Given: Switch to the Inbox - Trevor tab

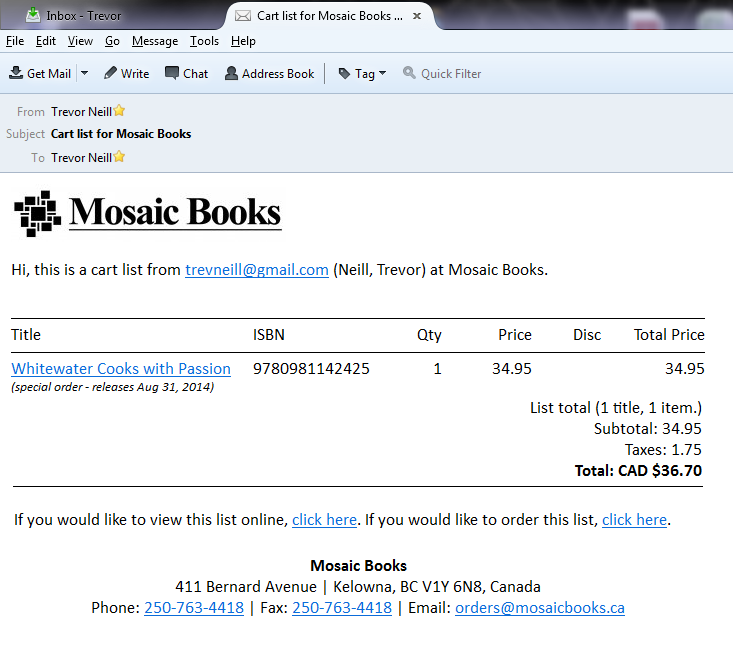Looking at the screenshot, I should pos(83,16).
